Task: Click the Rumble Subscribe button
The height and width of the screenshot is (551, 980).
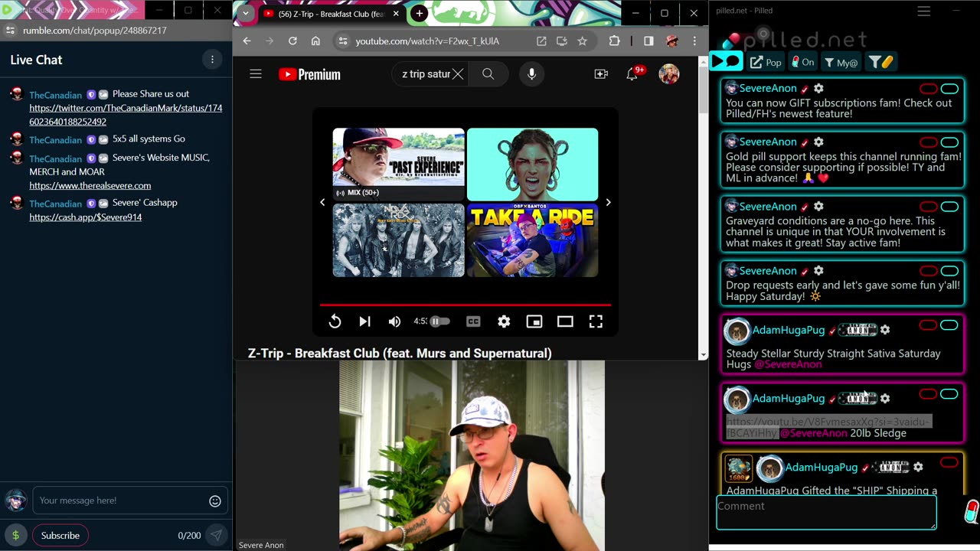Action: coord(60,535)
